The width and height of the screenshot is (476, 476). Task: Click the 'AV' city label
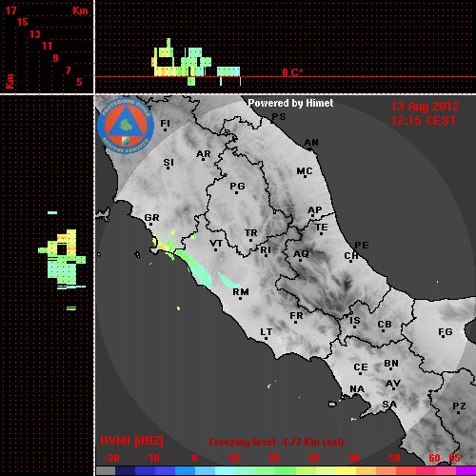393,384
